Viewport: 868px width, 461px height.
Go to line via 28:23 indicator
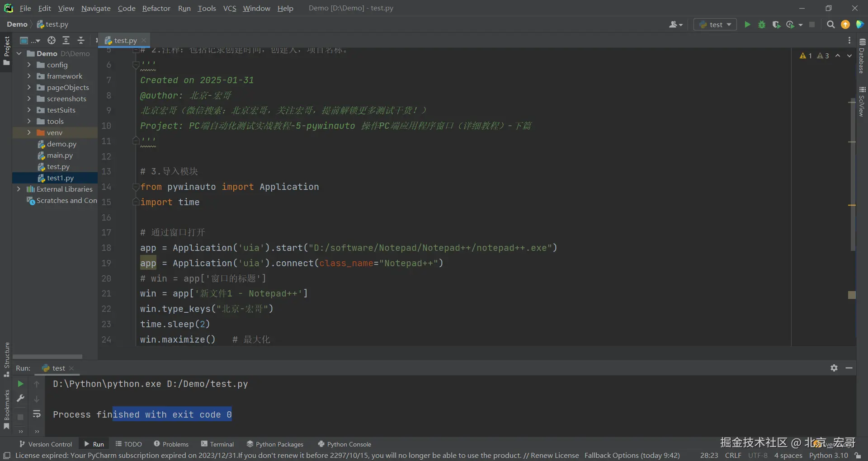click(709, 455)
